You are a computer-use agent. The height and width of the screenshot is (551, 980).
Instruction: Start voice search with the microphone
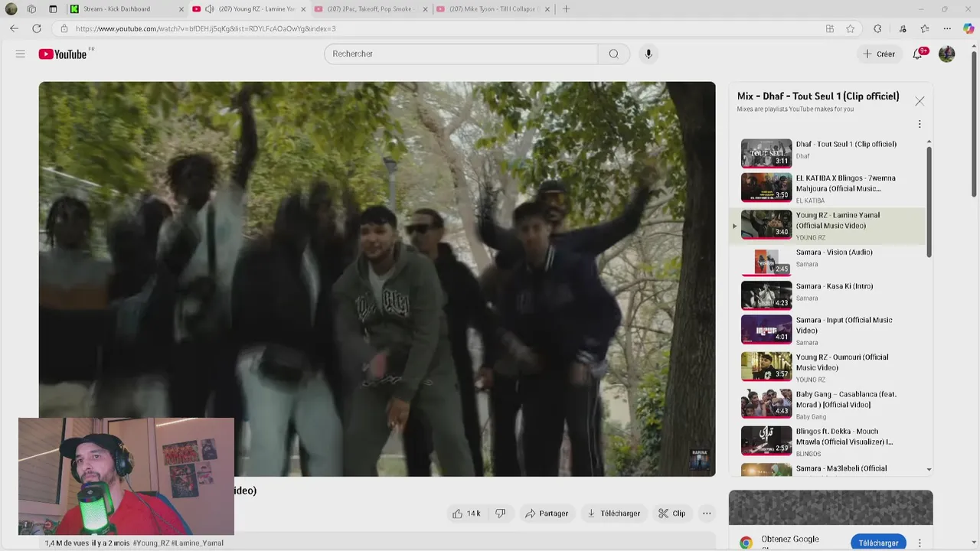(648, 54)
